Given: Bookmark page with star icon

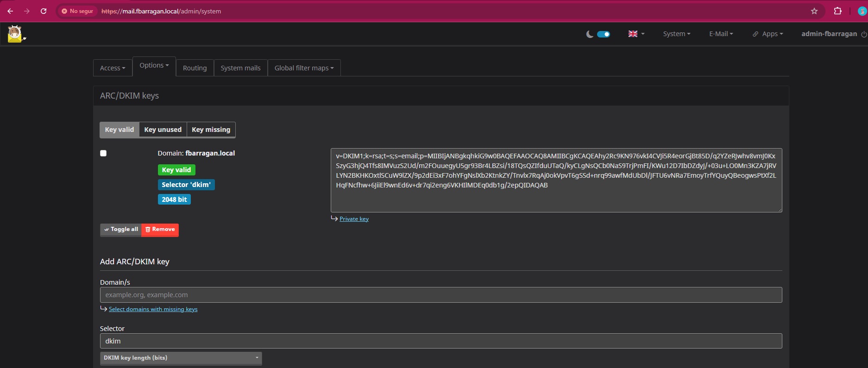Looking at the screenshot, I should point(814,11).
